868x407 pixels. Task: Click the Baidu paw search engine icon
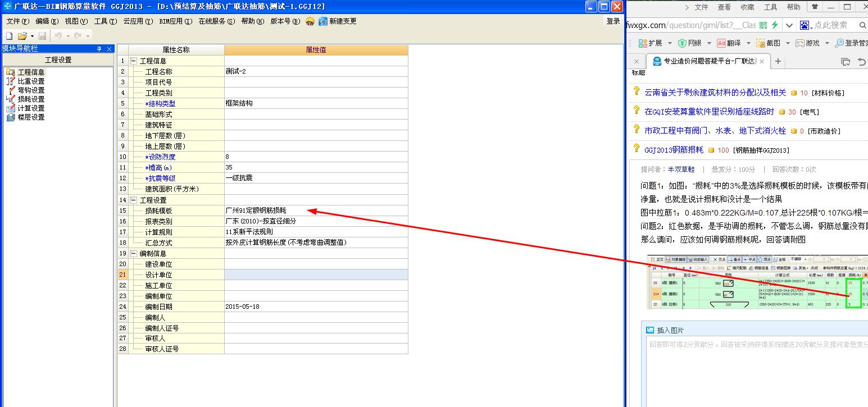click(x=805, y=25)
